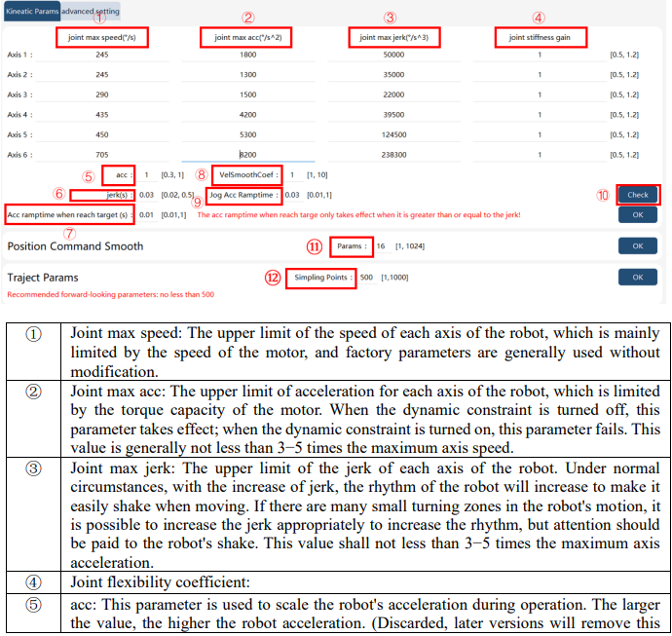672x636 pixels.
Task: Click the VelSmoothCoef label
Action: 249,175
